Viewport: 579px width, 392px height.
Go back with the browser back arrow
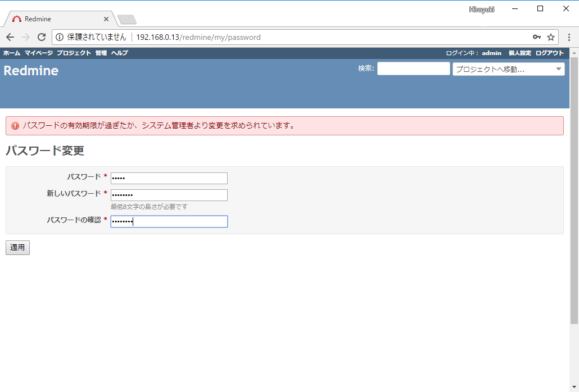(x=10, y=37)
